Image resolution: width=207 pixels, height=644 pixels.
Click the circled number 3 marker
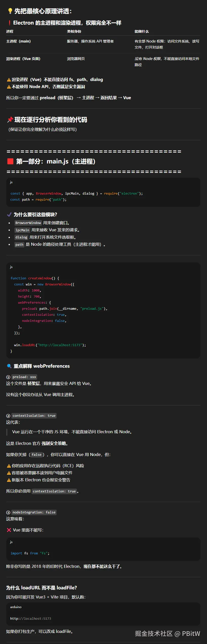click(8, 512)
